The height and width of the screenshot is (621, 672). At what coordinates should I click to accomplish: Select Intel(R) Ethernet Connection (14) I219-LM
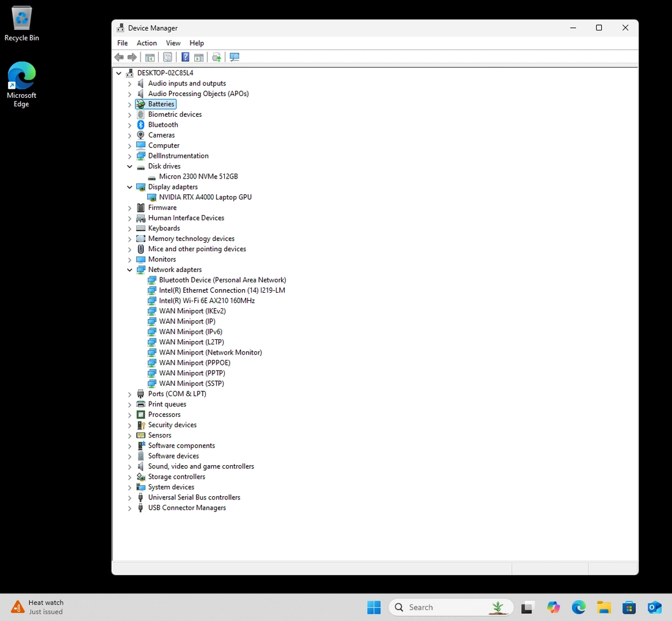222,290
